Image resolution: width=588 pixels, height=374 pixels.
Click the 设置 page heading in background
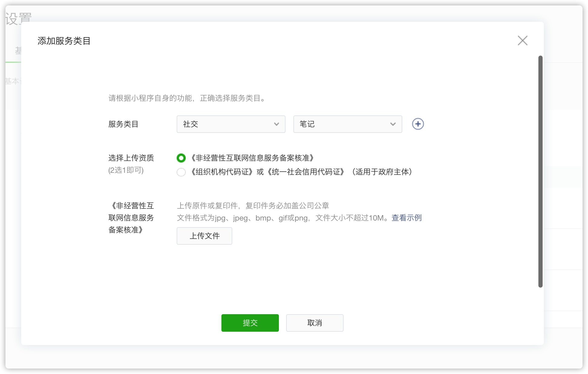pos(18,18)
